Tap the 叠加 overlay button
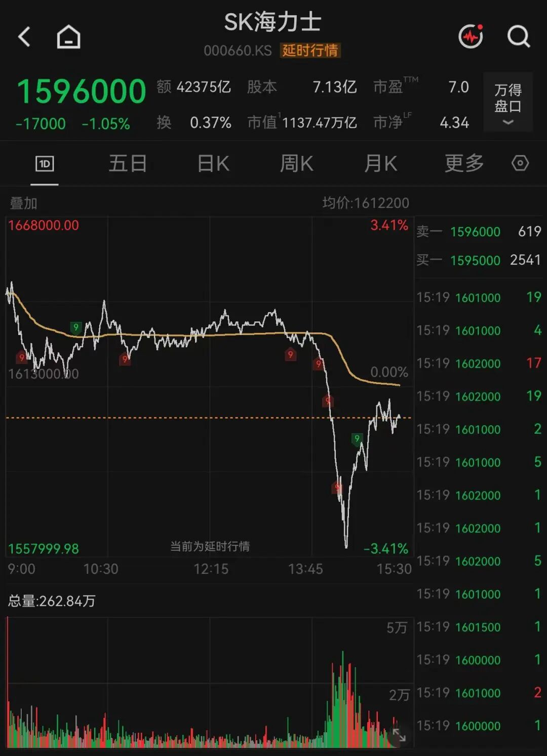Image resolution: width=547 pixels, height=756 pixels. pyautogui.click(x=24, y=203)
